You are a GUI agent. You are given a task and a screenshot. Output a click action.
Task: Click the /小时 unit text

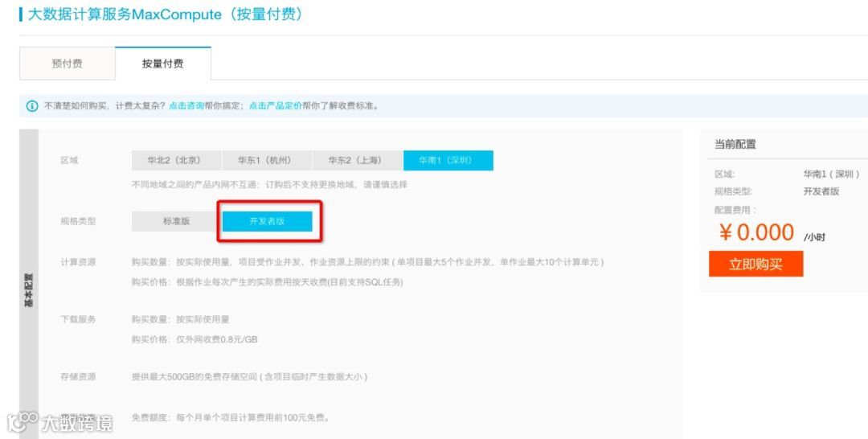coord(814,237)
